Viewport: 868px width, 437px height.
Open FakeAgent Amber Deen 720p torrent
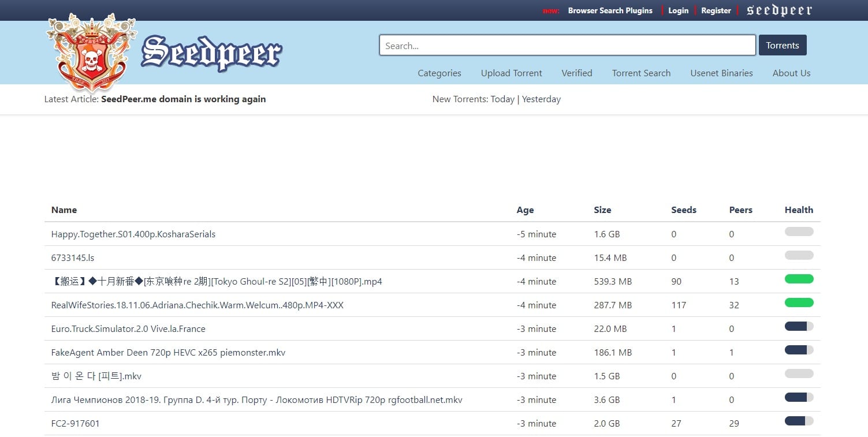pyautogui.click(x=168, y=353)
